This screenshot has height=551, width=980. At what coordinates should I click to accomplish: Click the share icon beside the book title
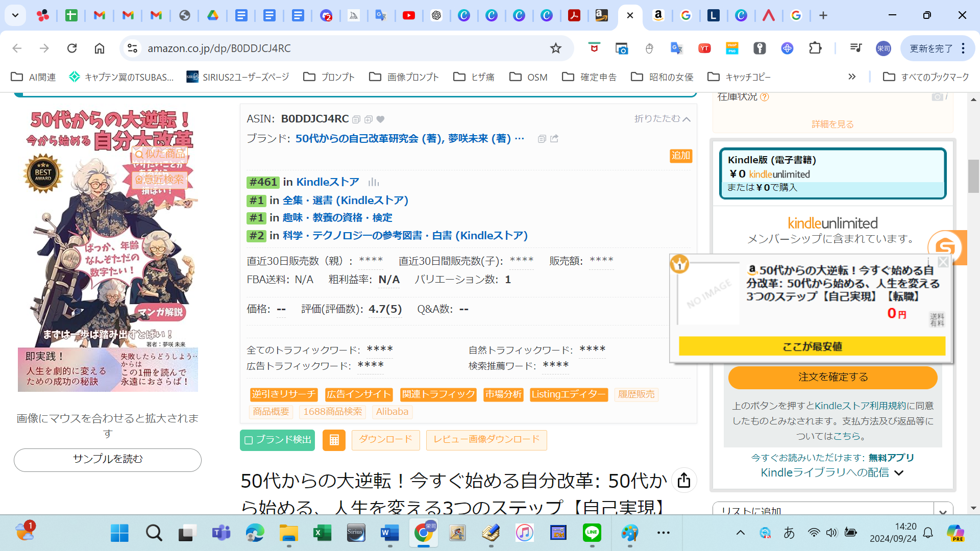point(684,480)
